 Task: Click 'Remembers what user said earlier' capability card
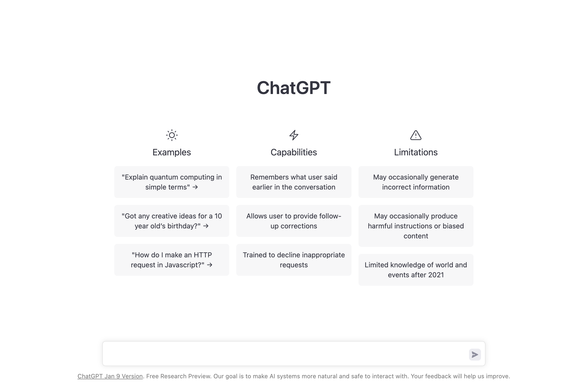coord(294,182)
